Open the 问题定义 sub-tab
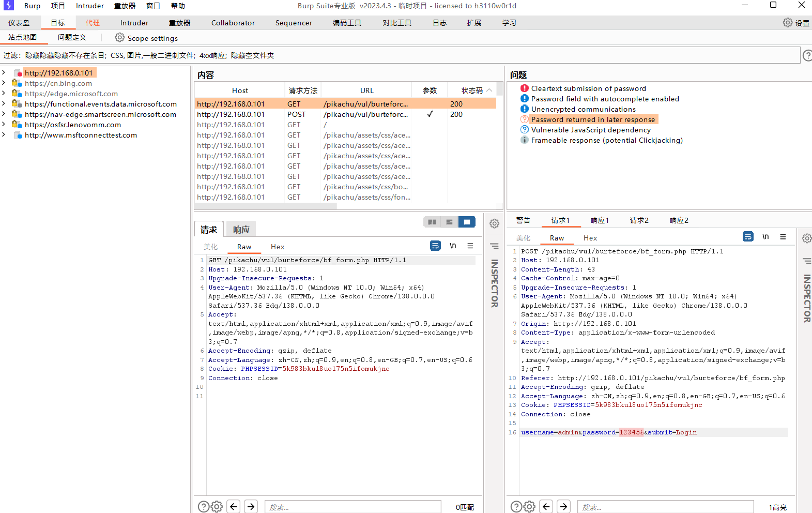 (x=72, y=37)
